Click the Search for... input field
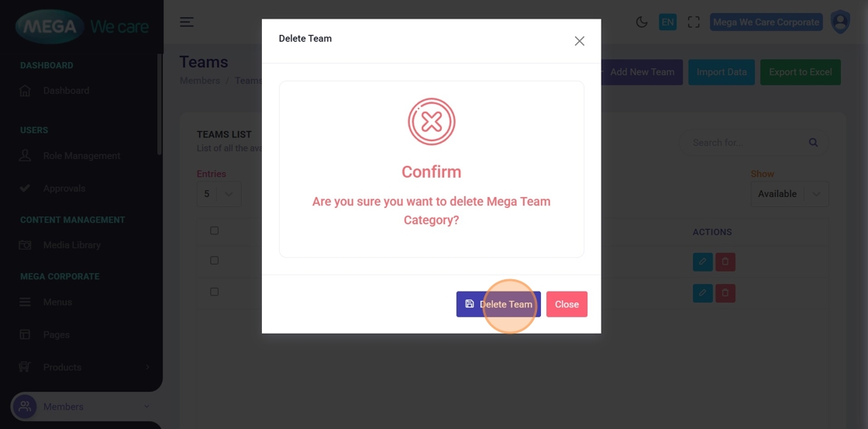868x429 pixels. pos(744,143)
